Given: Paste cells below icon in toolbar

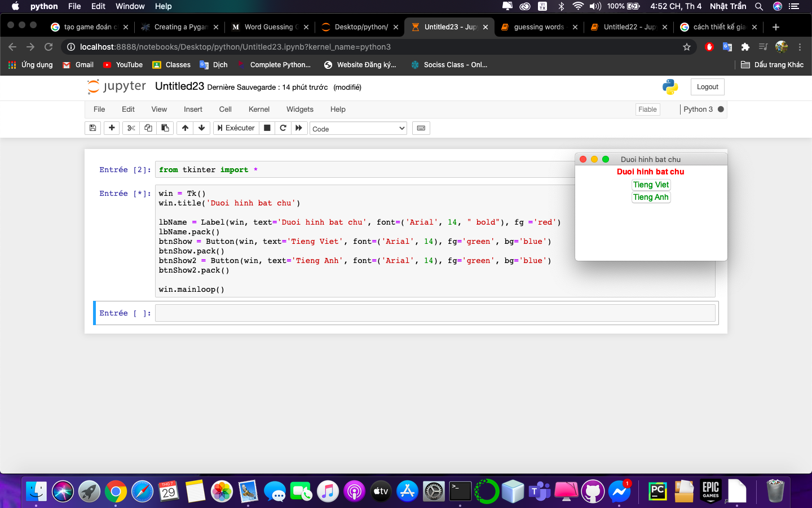Looking at the screenshot, I should (x=165, y=128).
